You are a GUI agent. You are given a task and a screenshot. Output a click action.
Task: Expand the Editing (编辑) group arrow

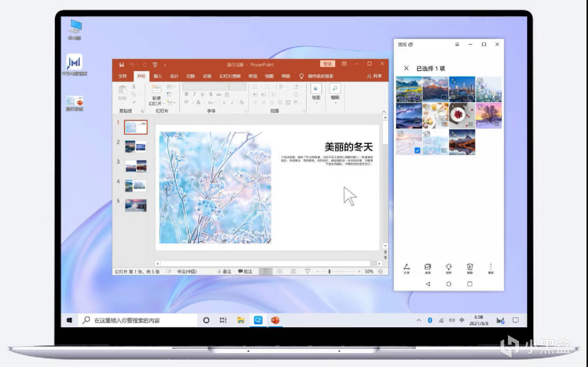335,103
